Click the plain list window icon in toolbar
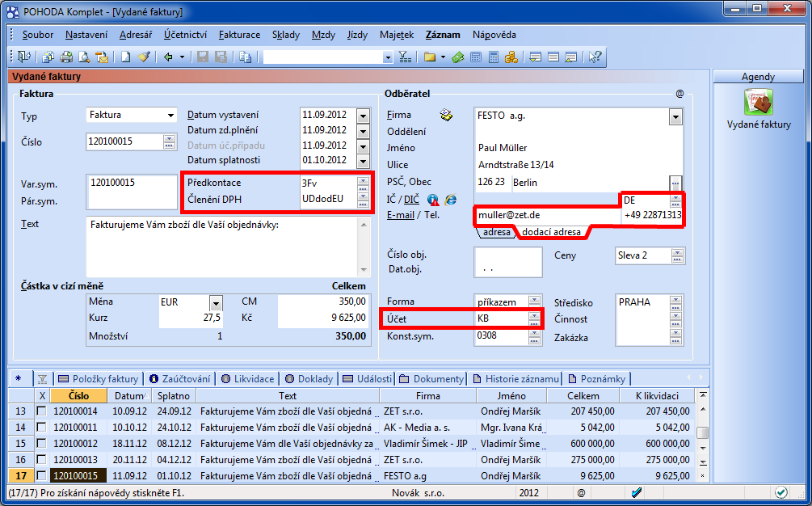 553,57
